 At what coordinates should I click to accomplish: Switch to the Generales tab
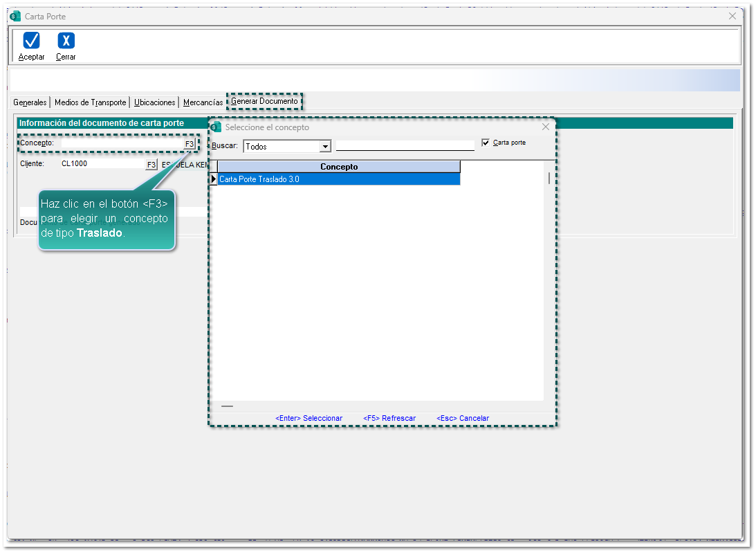coord(30,102)
